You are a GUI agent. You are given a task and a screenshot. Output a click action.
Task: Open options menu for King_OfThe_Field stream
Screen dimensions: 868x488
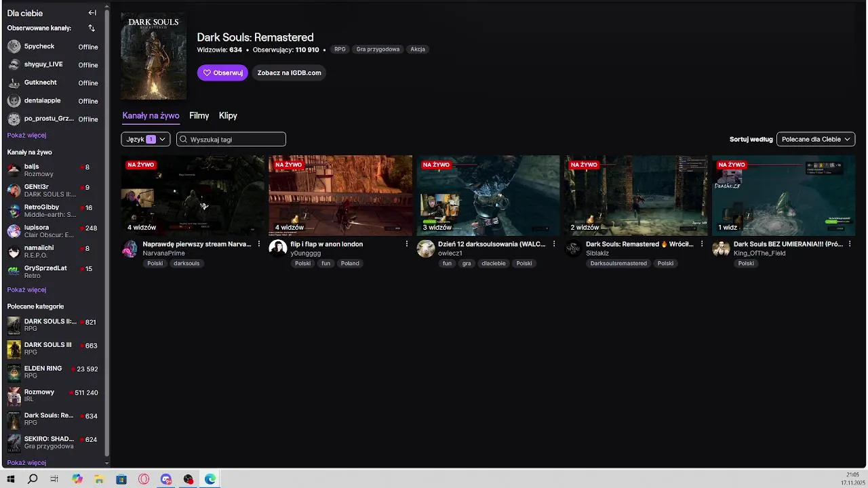click(x=850, y=244)
